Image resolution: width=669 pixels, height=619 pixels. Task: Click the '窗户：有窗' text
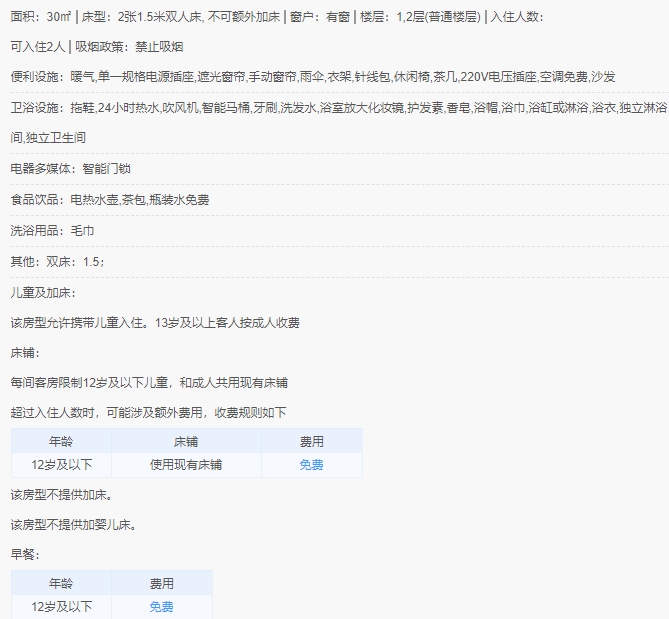[x=320, y=17]
